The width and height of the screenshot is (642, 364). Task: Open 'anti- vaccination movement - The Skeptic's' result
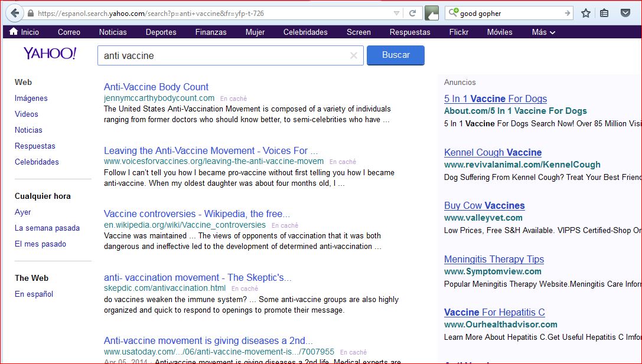pyautogui.click(x=198, y=277)
